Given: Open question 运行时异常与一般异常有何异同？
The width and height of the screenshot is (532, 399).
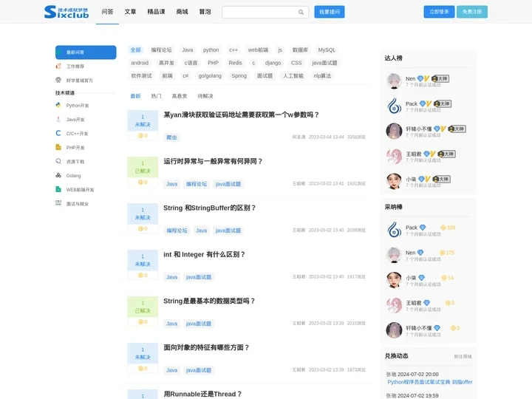Looking at the screenshot, I should pyautogui.click(x=213, y=161).
